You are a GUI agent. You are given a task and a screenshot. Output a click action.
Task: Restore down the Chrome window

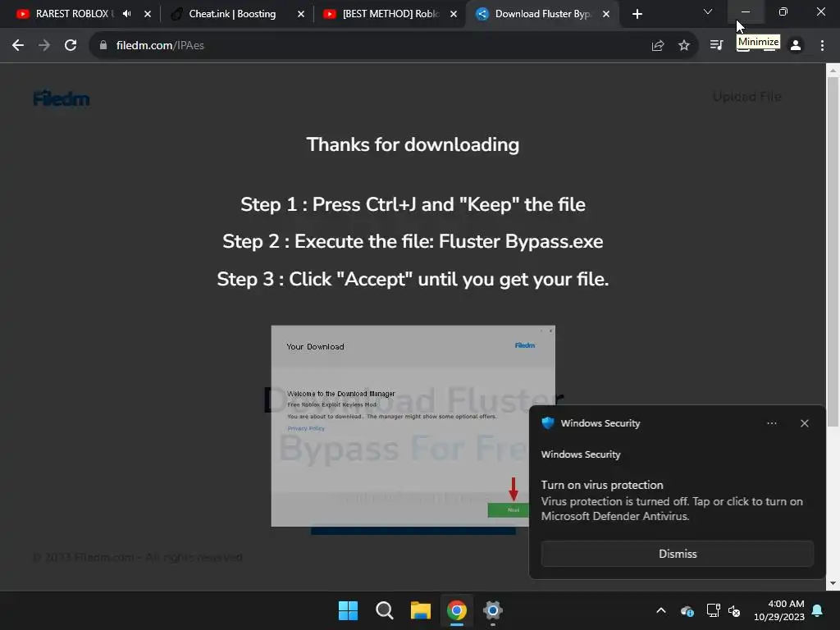[x=783, y=11]
